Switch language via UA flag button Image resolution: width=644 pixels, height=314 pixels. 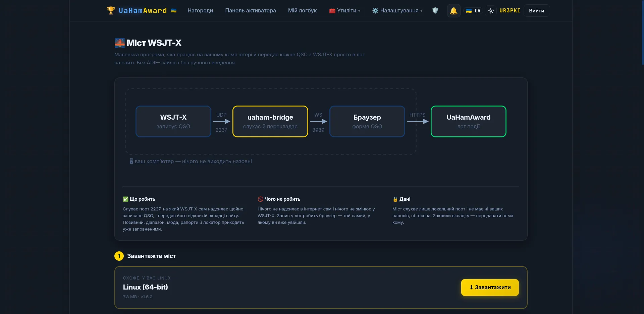[x=473, y=11]
